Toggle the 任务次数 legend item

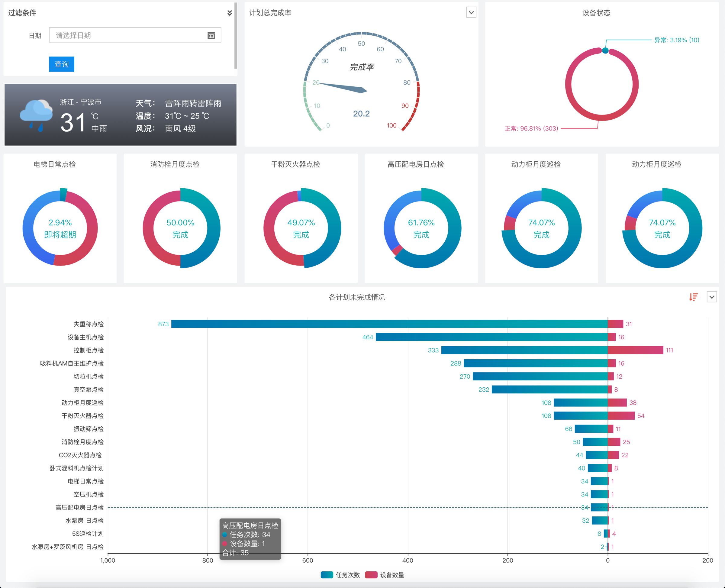click(340, 575)
